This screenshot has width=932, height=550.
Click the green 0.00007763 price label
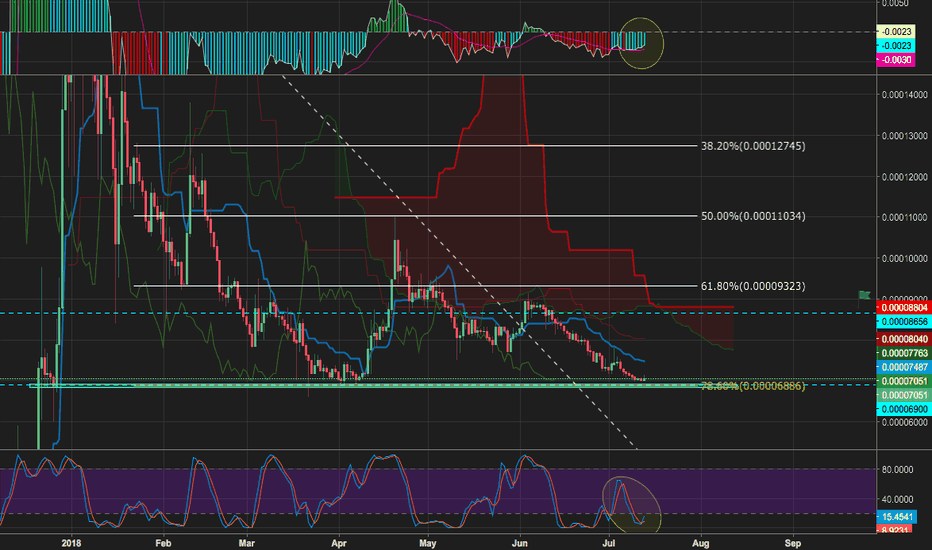903,353
